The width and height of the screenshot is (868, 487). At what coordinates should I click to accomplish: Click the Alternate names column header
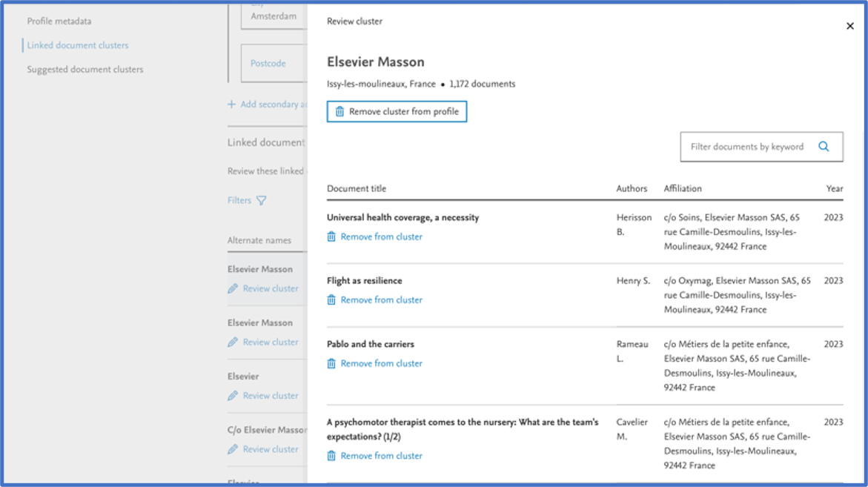pos(259,240)
